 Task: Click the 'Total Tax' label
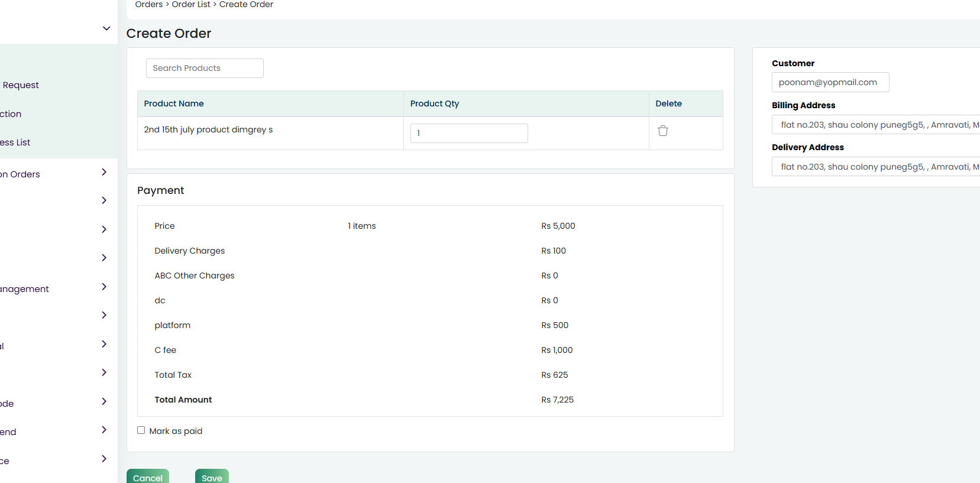(x=173, y=375)
